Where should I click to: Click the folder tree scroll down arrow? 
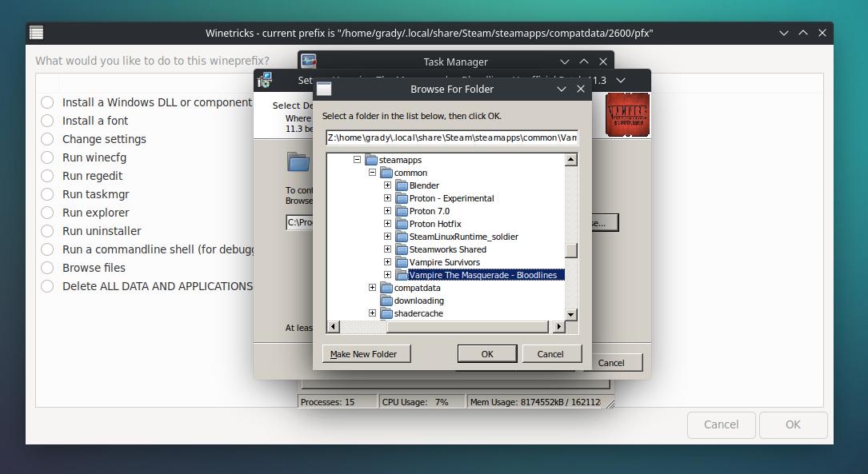[x=570, y=314]
